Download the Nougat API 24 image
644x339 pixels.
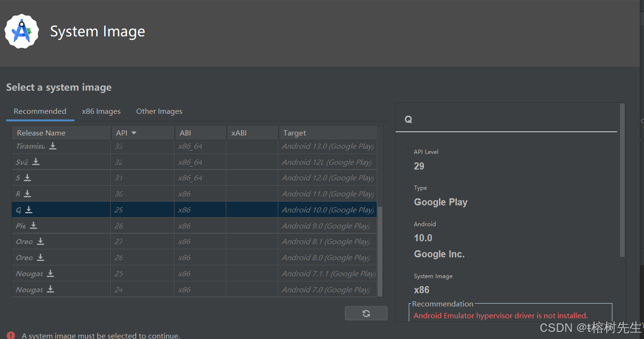50,289
